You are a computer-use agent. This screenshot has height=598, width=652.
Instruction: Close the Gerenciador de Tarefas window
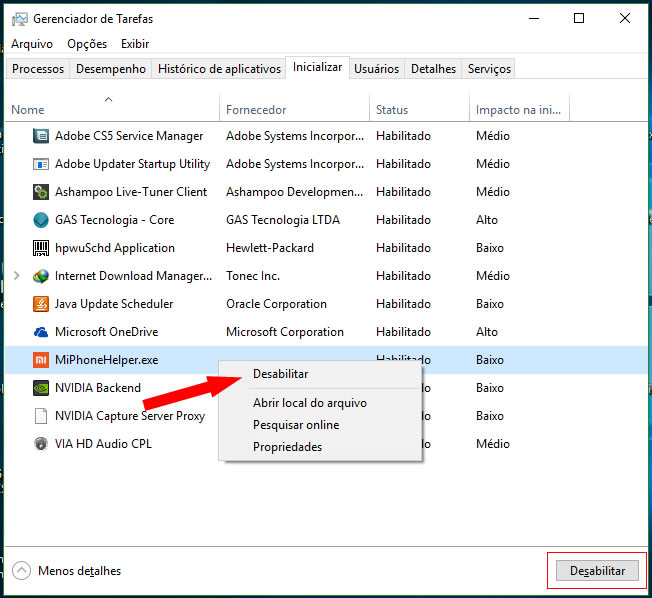coord(625,18)
